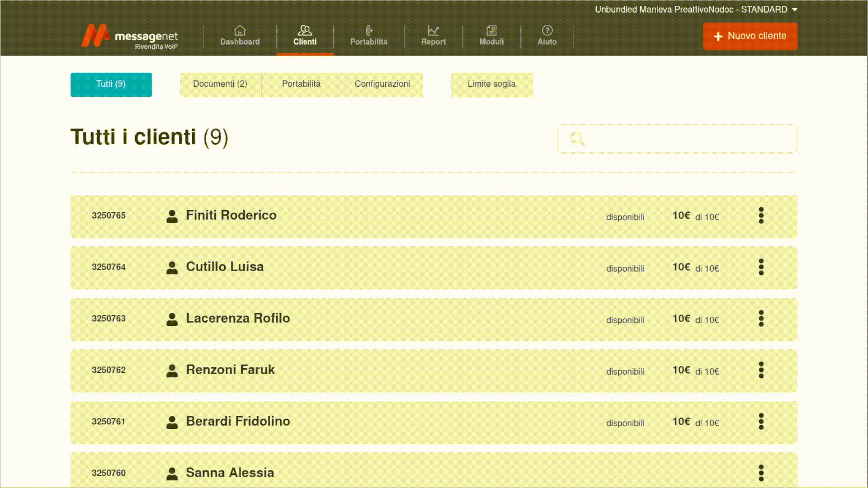Expand the account dropdown at top right

tap(795, 9)
